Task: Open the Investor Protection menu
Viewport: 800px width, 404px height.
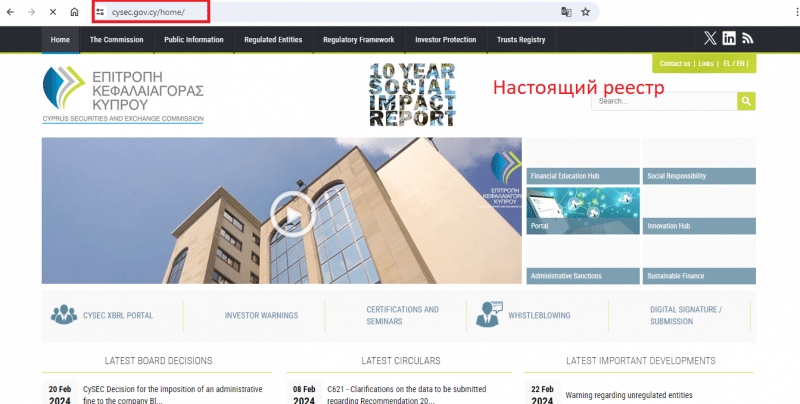Action: coord(445,40)
